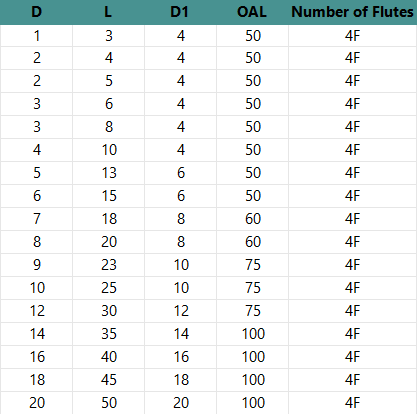
Task: Select the D cell showing 1
Action: pyautogui.click(x=36, y=36)
